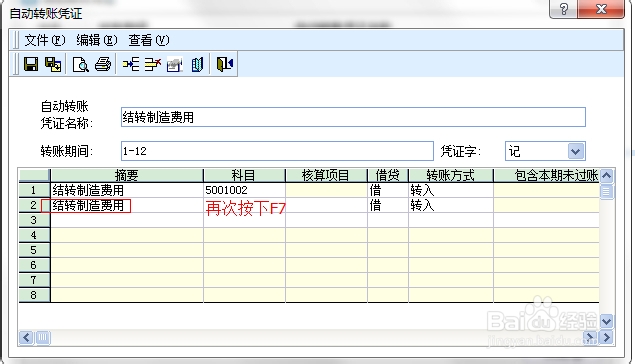635x364 pixels.
Task: Click row 2 摘要 cell 结转制造费用
Action: pos(127,205)
